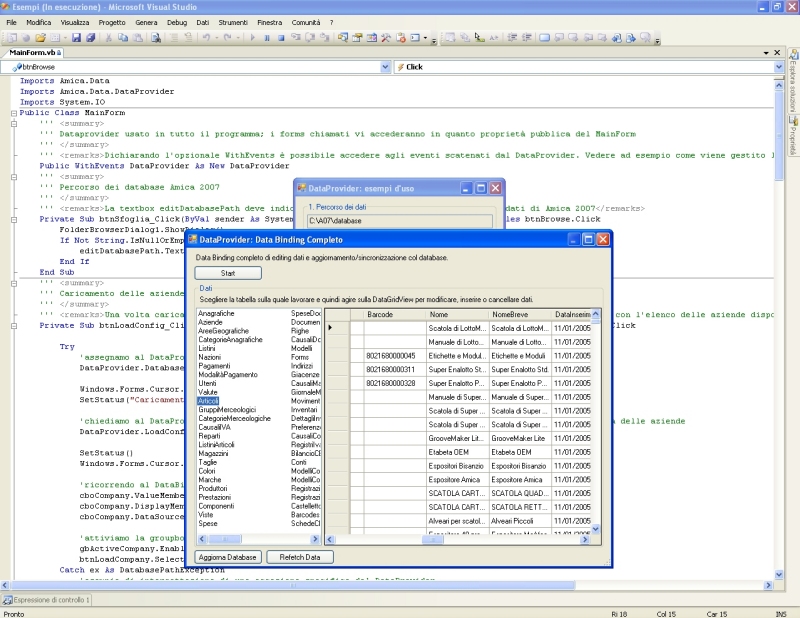This screenshot has height=618, width=800.
Task: Click the Start button in Data Binding dialog
Action: (x=228, y=273)
